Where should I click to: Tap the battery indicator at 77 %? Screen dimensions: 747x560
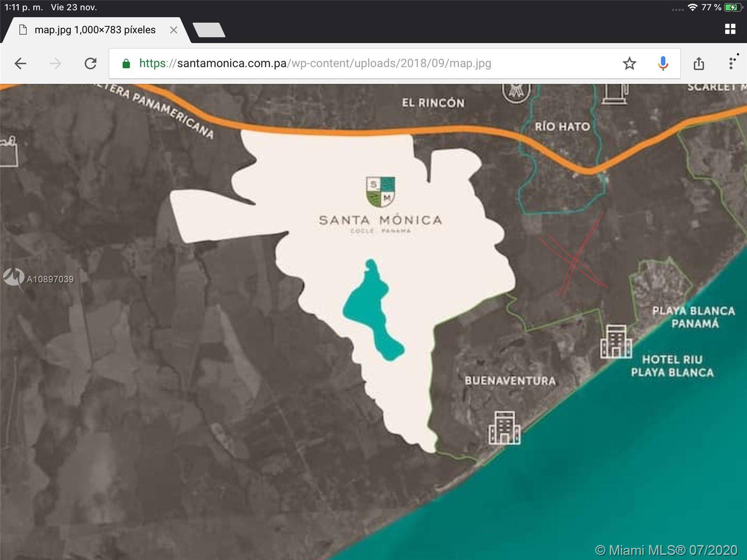(x=733, y=7)
